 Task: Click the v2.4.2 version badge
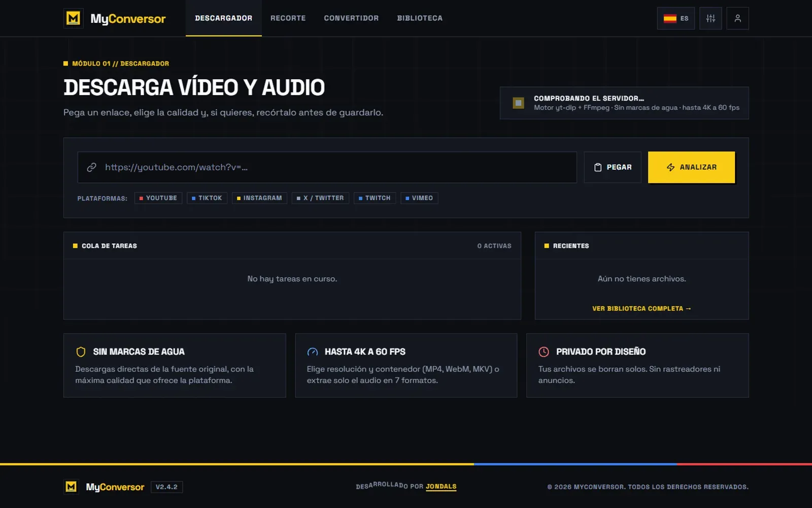[x=166, y=487]
